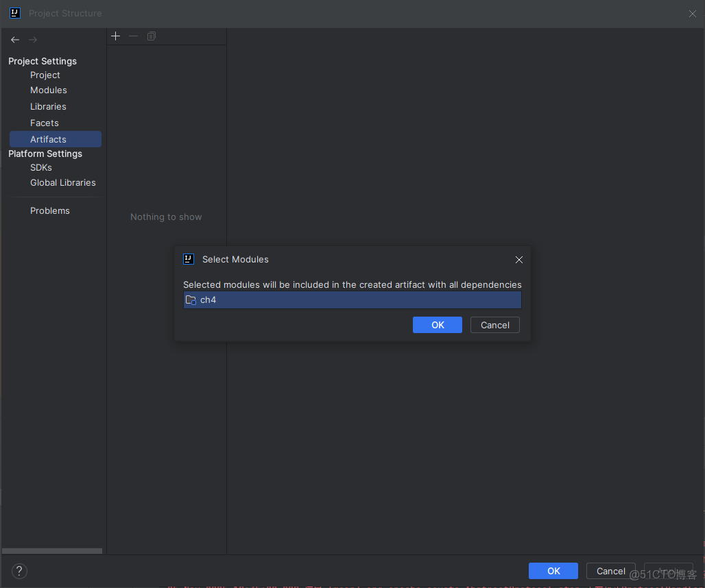Switch to the Facets section
Screen dimensions: 705x588
coord(45,123)
